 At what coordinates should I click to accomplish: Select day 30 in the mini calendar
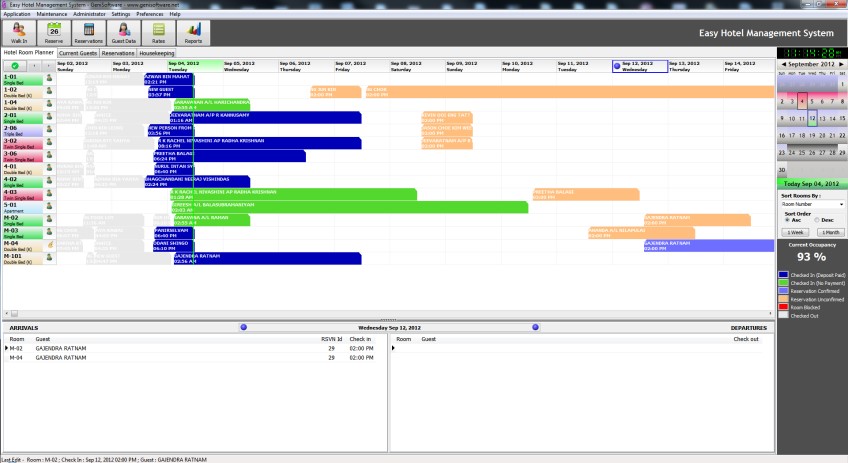click(781, 170)
